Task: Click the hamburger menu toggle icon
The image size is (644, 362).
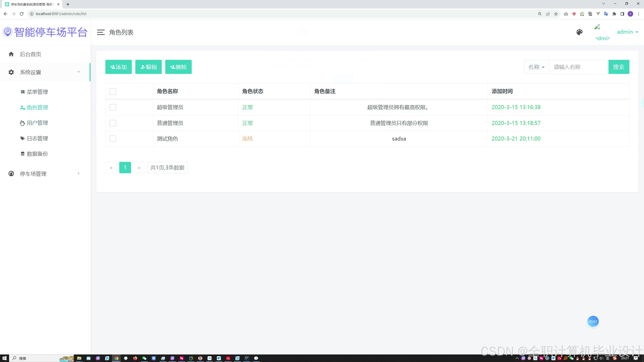Action: (101, 32)
